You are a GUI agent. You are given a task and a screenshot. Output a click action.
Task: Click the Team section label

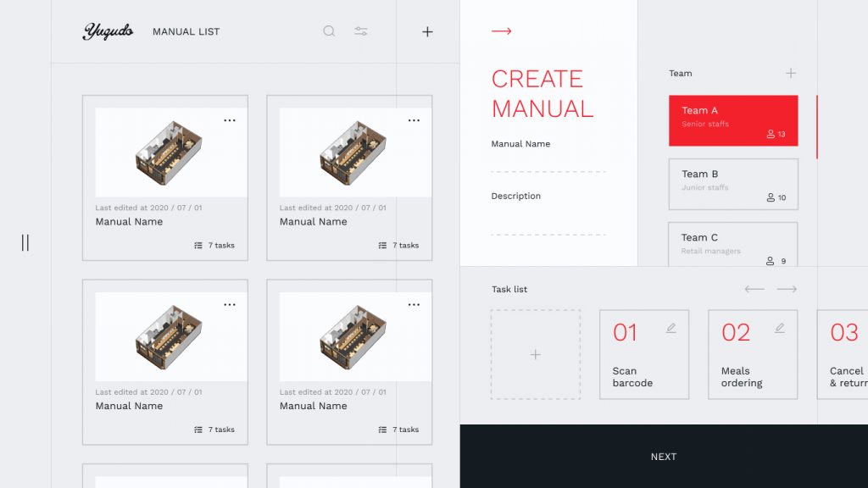tap(681, 73)
